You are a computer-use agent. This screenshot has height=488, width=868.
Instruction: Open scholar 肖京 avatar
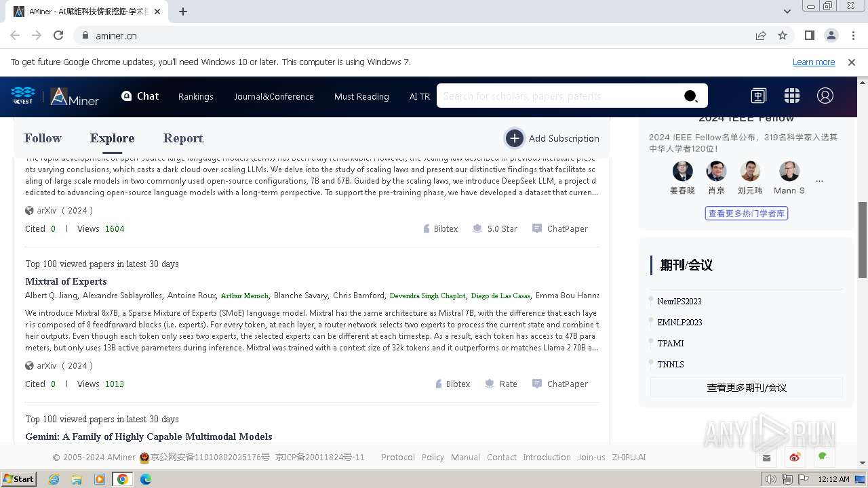(x=716, y=171)
